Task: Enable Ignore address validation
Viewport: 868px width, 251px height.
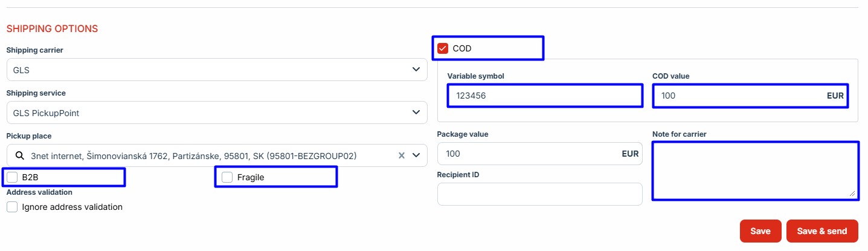Action: (x=13, y=207)
